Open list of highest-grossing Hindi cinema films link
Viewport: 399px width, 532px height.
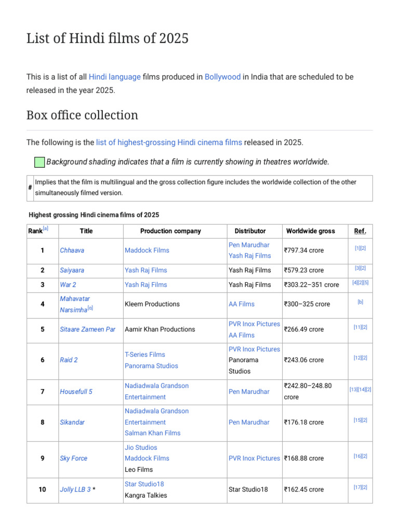click(x=169, y=142)
